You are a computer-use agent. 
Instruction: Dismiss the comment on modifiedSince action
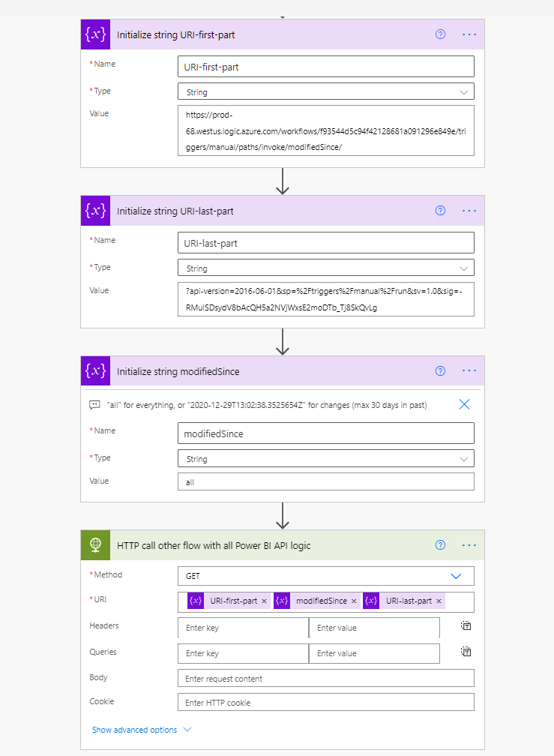tap(464, 404)
